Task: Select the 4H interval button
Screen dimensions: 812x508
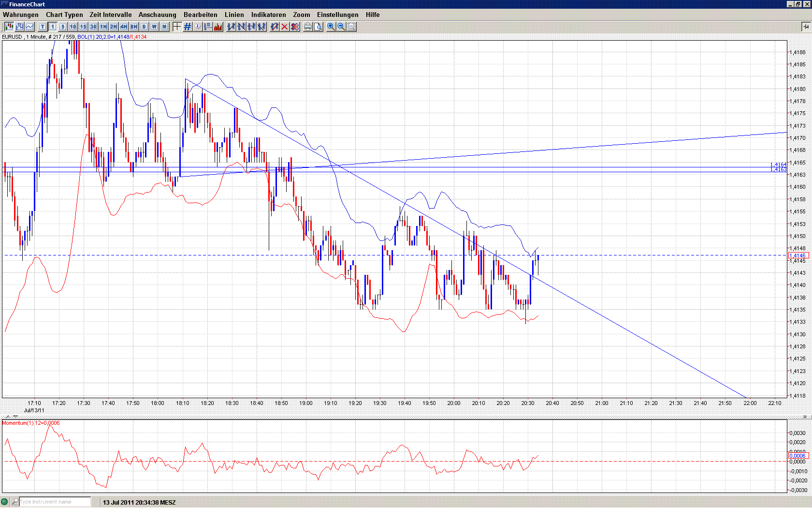Action: click(124, 27)
